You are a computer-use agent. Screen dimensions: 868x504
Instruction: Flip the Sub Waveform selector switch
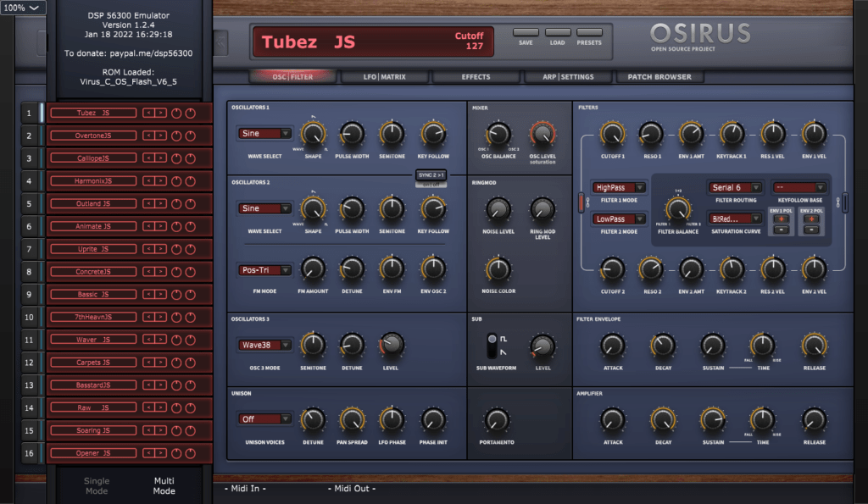(491, 346)
